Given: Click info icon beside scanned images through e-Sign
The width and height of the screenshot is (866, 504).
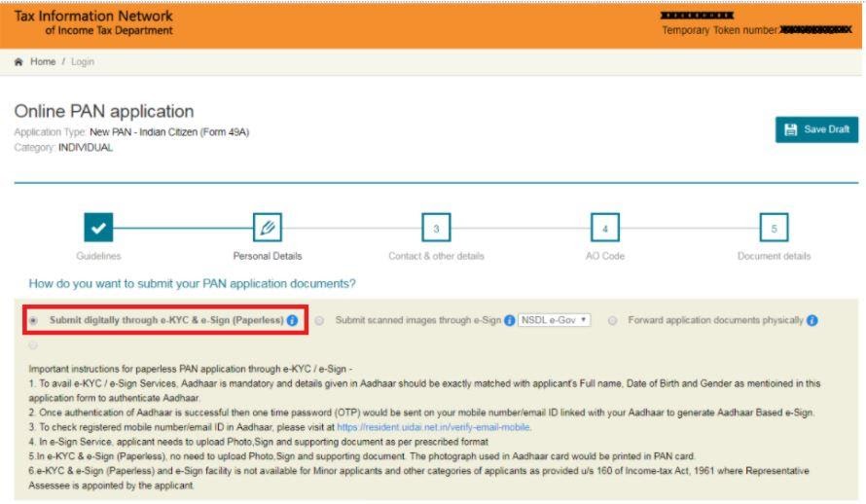Looking at the screenshot, I should [510, 320].
